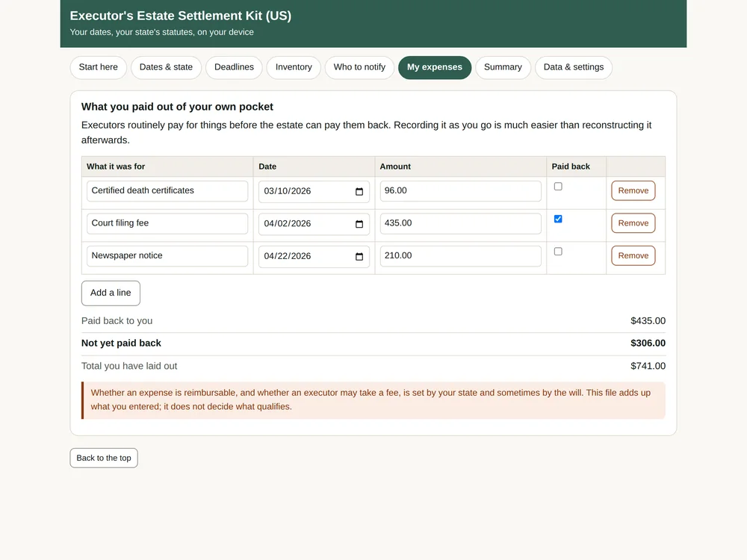747x560 pixels.
Task: Open the Inventory tab
Action: (294, 67)
